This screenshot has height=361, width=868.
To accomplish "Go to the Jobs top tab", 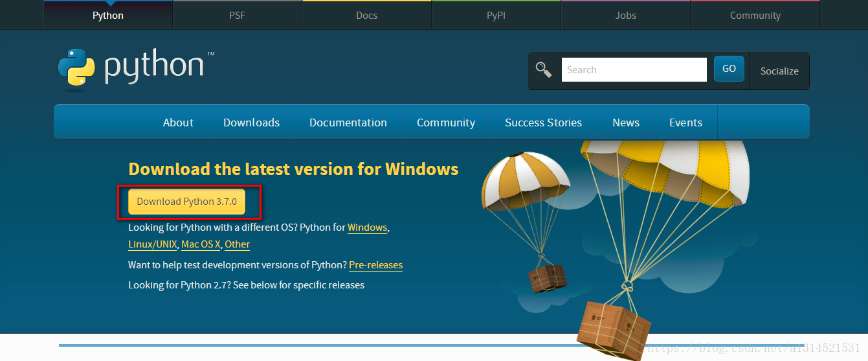I will click(x=625, y=15).
